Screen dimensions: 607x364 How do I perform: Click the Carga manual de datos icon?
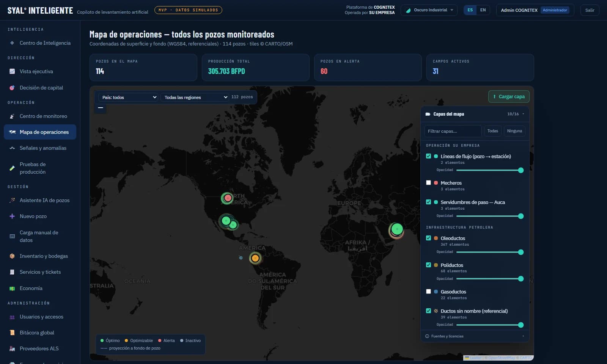[x=12, y=236]
